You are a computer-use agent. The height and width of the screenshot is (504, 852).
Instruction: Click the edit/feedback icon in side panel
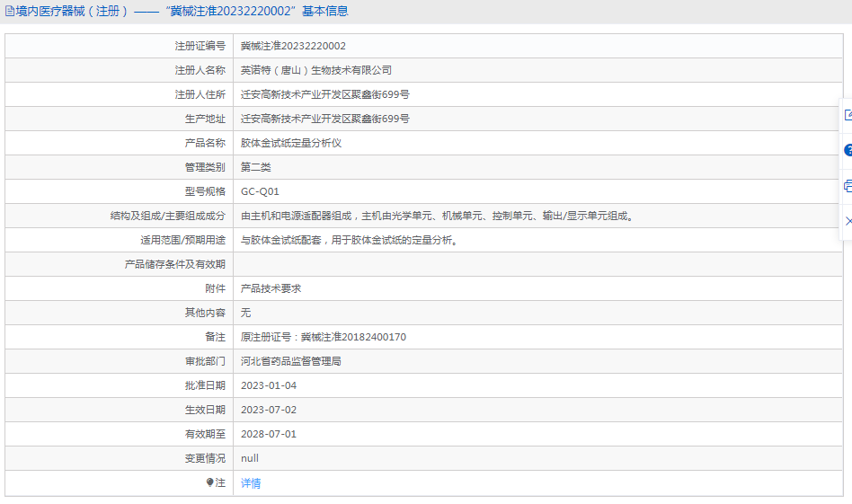tap(848, 115)
